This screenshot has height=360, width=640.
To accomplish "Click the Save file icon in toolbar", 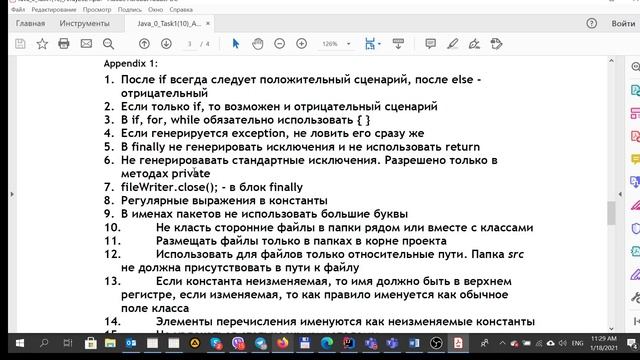I will pyautogui.click(x=20, y=44).
